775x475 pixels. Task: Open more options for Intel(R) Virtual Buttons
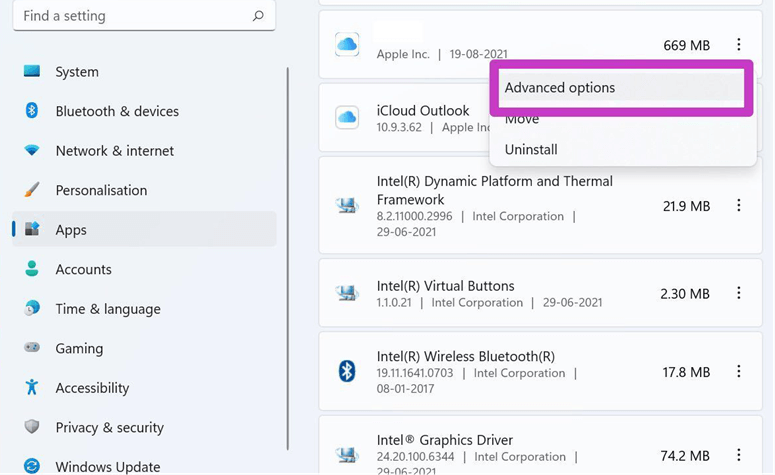738,293
